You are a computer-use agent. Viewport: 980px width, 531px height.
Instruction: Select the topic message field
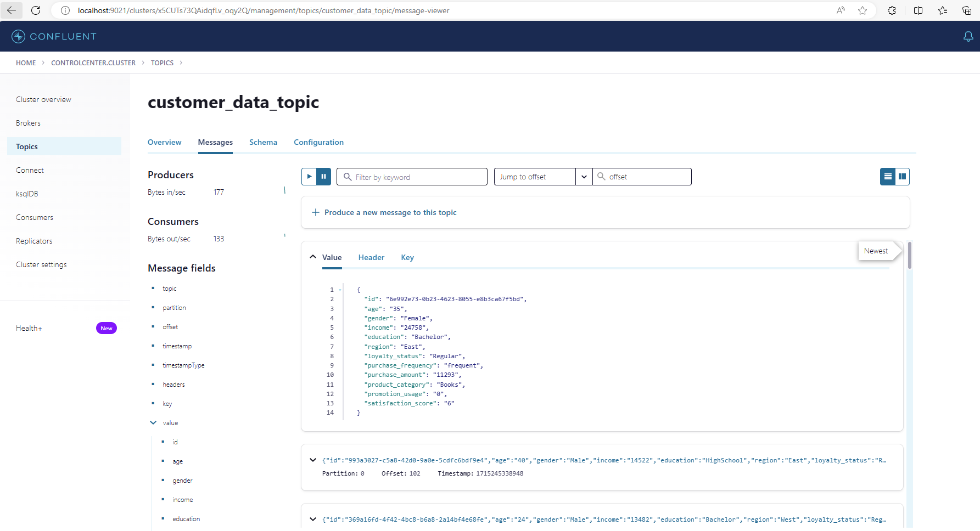tap(169, 289)
